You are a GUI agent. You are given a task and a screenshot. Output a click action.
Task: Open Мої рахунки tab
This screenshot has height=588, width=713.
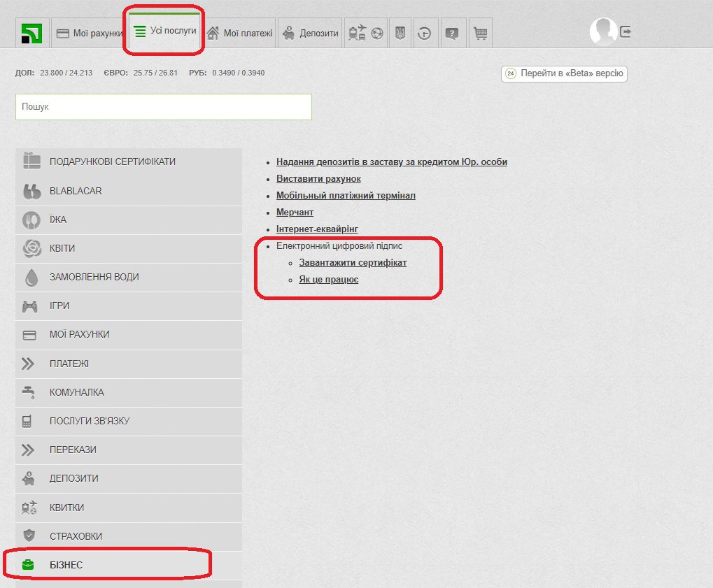coord(89,33)
